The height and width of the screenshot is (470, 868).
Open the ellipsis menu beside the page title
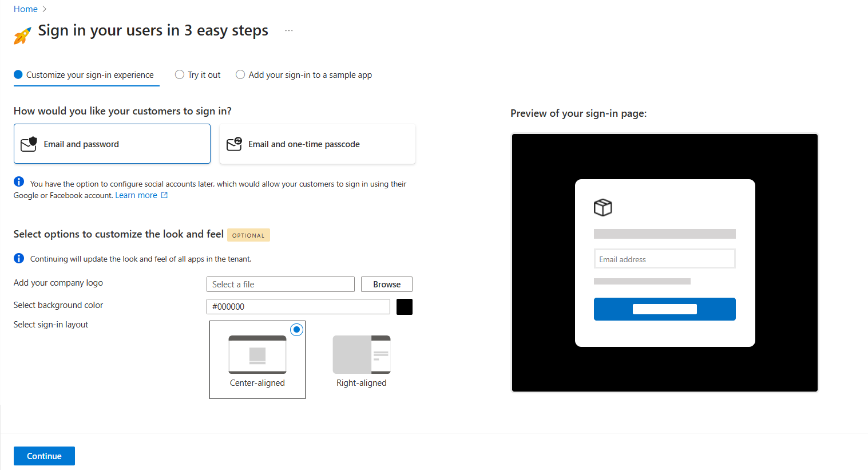[289, 29]
